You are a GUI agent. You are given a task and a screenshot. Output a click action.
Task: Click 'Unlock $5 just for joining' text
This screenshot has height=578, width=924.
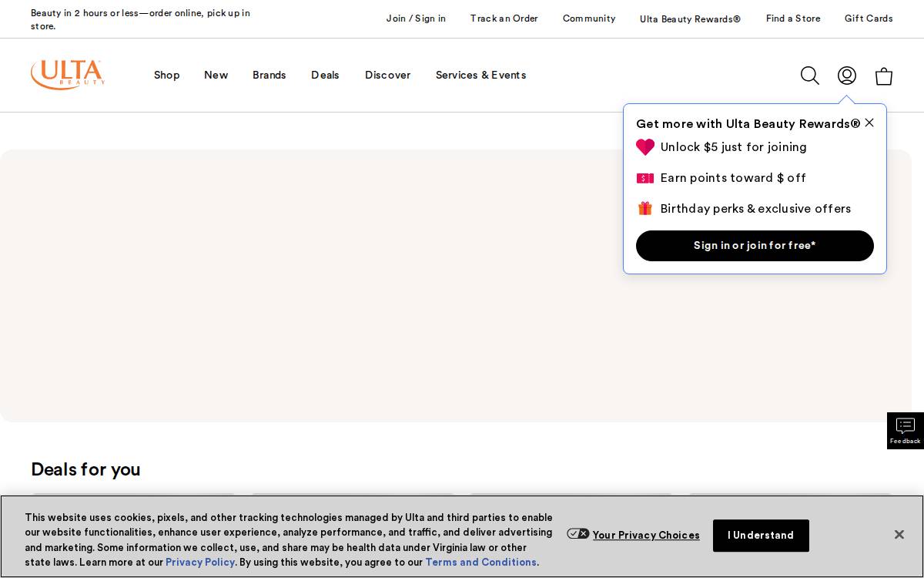[734, 147]
